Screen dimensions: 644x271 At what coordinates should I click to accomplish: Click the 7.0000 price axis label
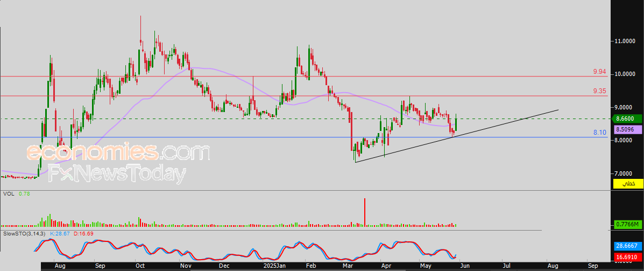pos(624,173)
